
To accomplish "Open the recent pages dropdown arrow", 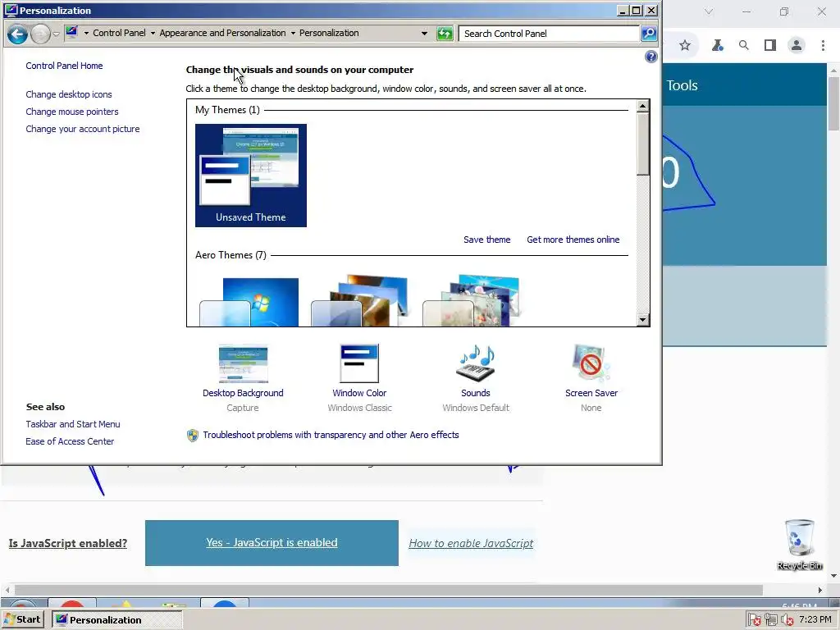I will click(57, 34).
